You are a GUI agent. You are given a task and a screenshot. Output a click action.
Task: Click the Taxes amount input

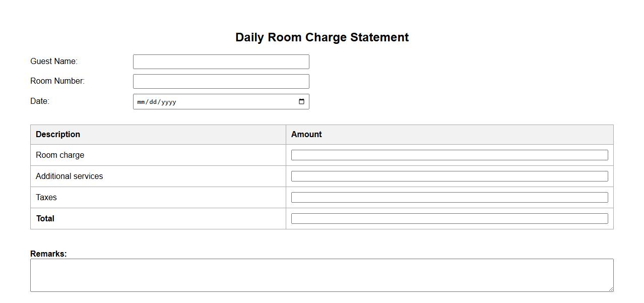pyautogui.click(x=449, y=198)
